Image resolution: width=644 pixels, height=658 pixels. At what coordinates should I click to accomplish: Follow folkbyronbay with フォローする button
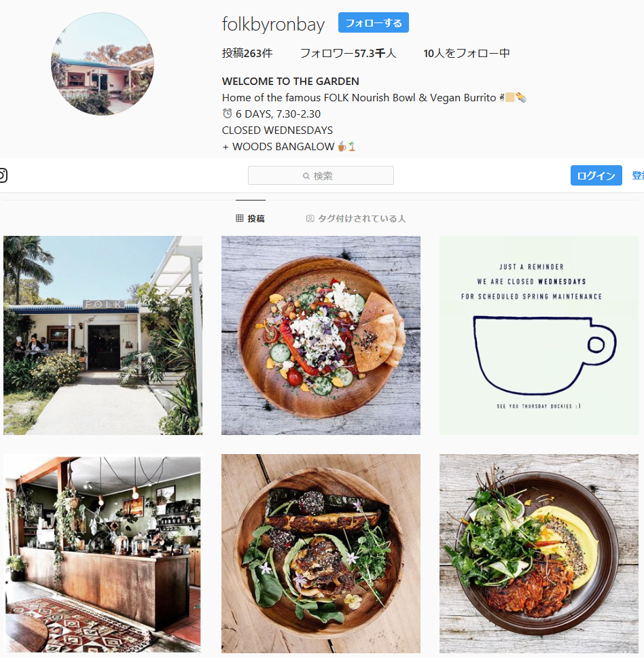coord(373,22)
